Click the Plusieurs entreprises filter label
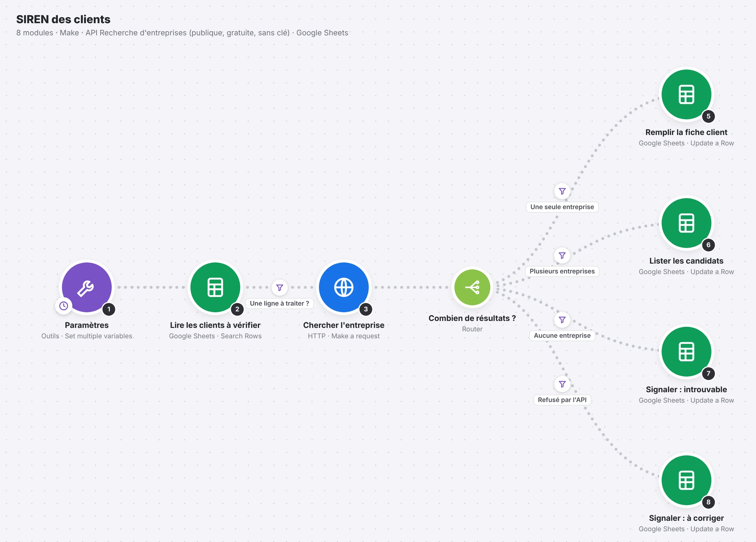This screenshot has width=756, height=542. [x=562, y=271]
